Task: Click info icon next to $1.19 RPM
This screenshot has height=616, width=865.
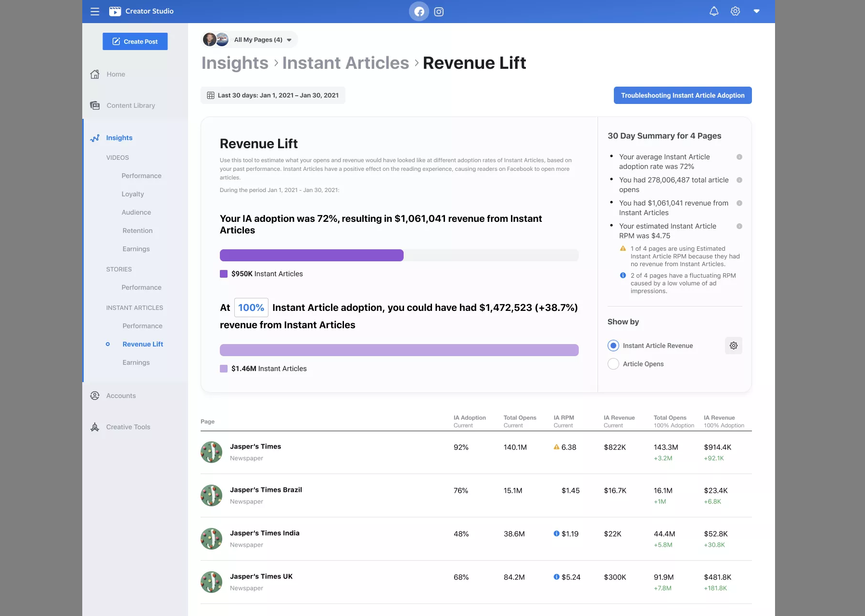Action: pos(557,534)
